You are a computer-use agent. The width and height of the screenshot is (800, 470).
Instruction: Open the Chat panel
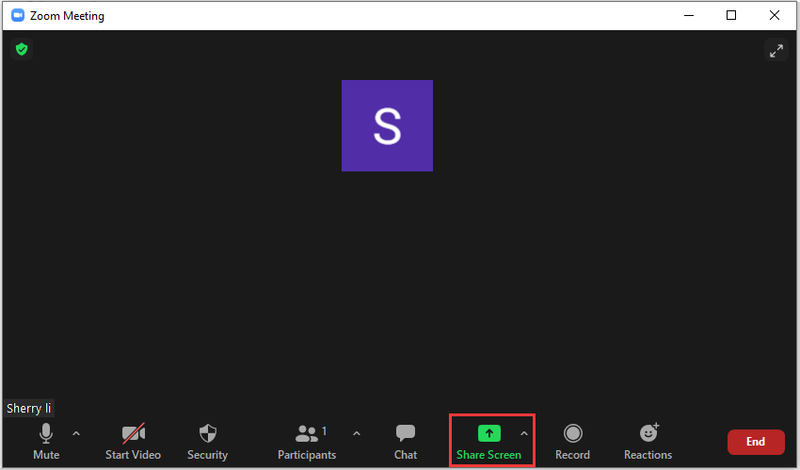click(406, 441)
